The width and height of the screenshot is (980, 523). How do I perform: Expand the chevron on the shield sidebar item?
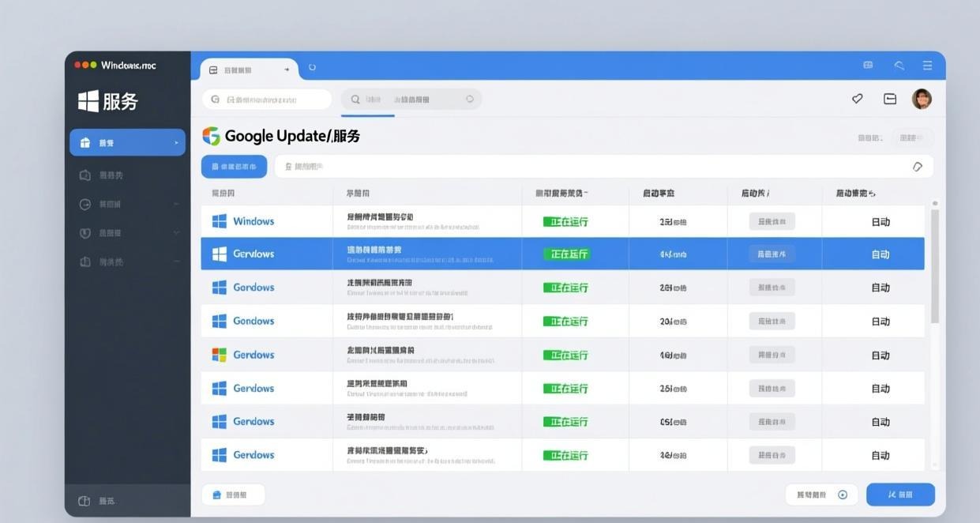[x=175, y=233]
